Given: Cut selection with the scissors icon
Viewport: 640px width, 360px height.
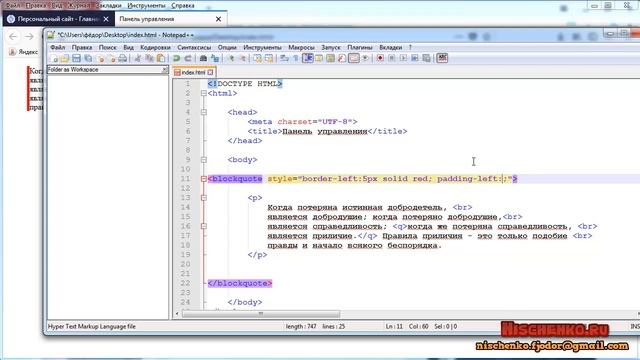Looking at the screenshot, I should (138, 58).
